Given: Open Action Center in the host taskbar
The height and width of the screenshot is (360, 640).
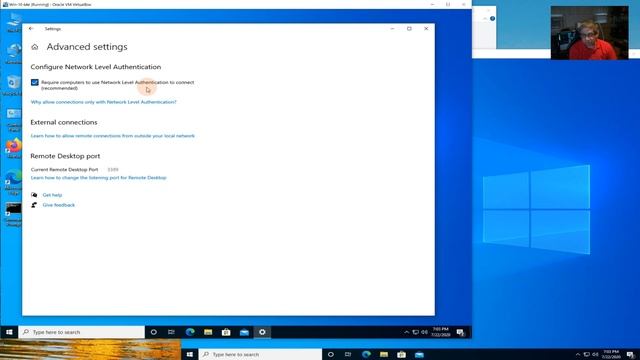Looking at the screenshot, I should [x=631, y=354].
